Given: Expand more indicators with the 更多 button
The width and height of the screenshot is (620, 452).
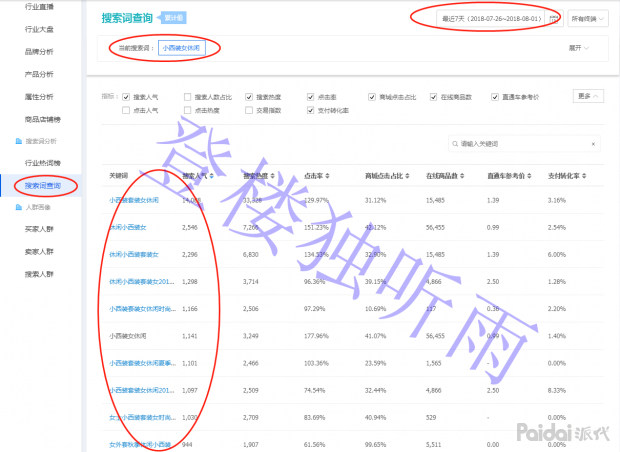Looking at the screenshot, I should 589,97.
